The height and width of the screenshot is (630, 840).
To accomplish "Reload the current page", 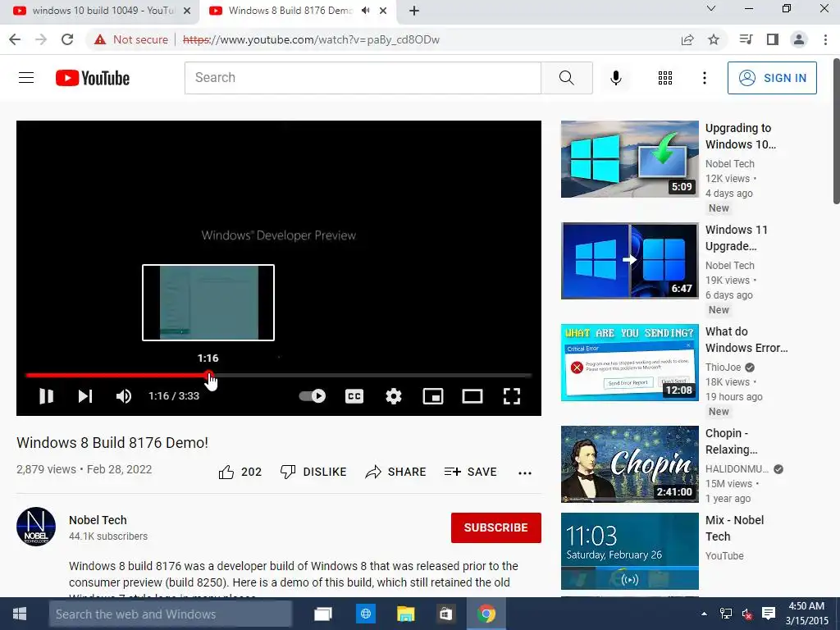I will click(x=67, y=39).
